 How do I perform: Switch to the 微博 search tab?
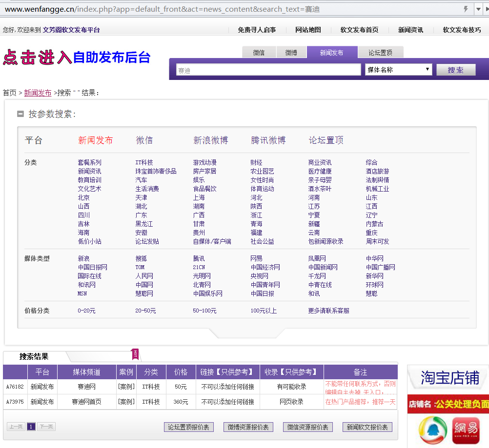click(291, 52)
